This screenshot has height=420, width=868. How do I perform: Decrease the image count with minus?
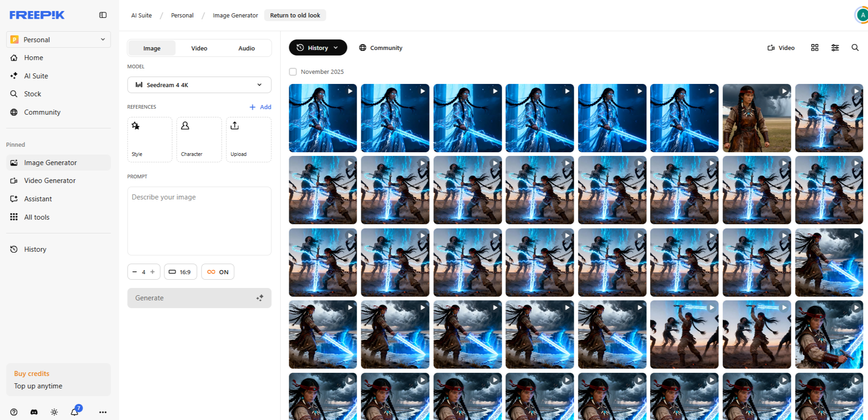click(x=134, y=272)
